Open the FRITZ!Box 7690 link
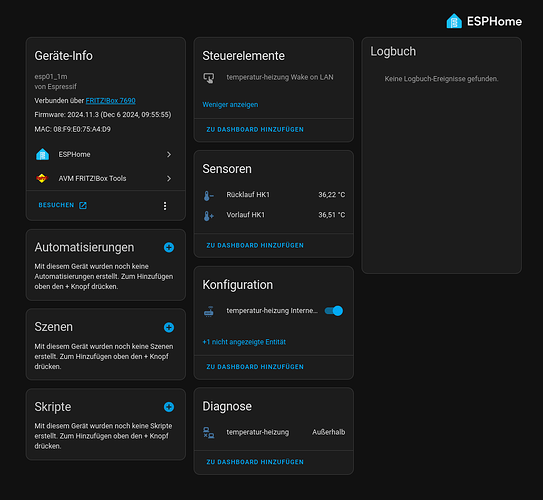Screen dimensions: 543x500 click(x=110, y=101)
